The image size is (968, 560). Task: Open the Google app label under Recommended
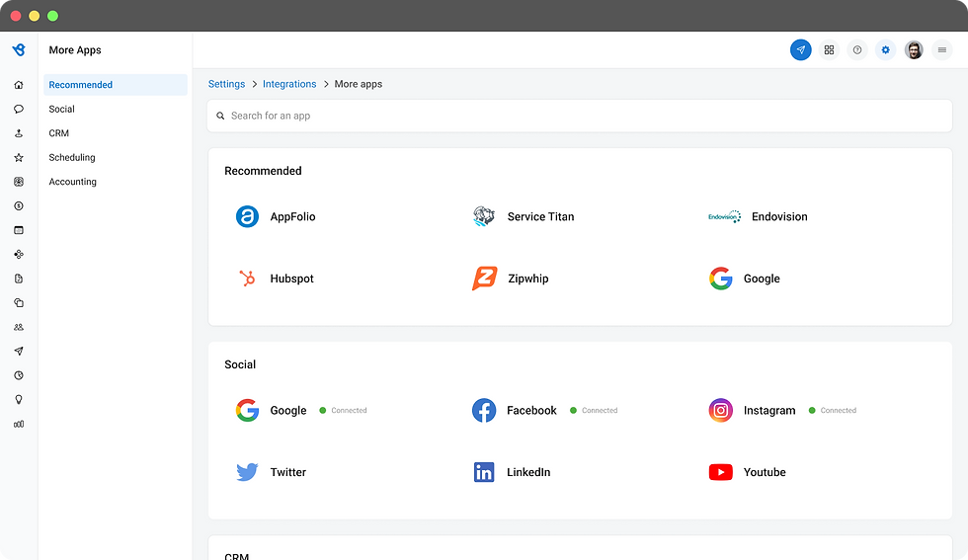(x=762, y=279)
